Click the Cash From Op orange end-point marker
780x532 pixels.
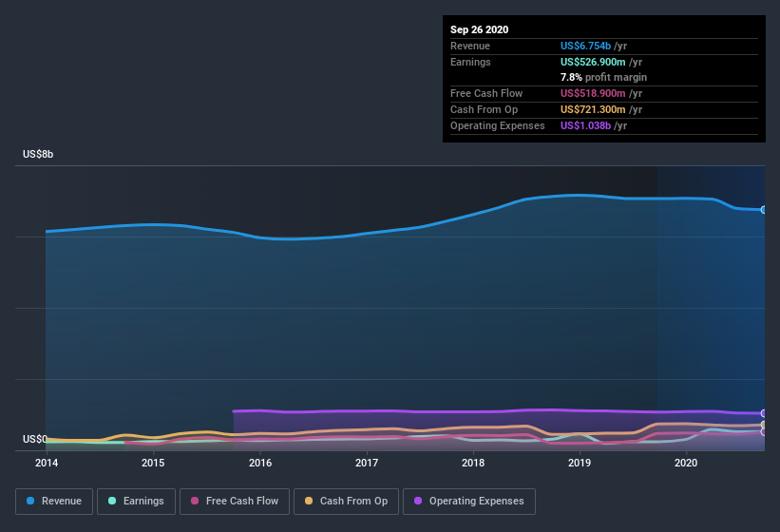[x=764, y=425]
